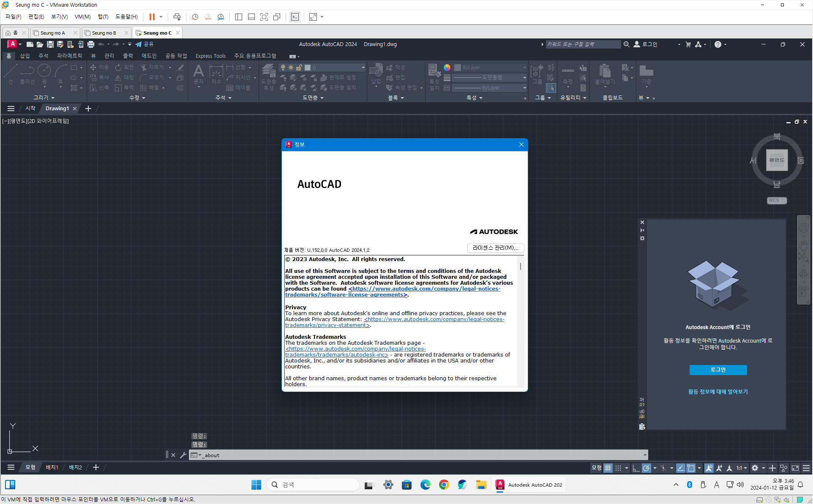Viewport: 813px width, 504px height.
Task: Click the workspace switching gear in status bar
Action: point(755,468)
